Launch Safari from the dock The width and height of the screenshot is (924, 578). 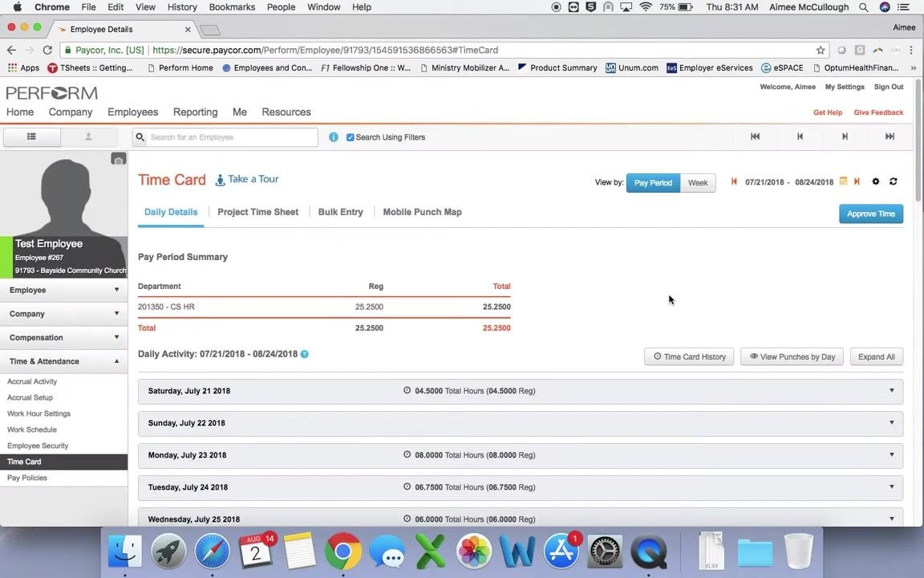pos(212,552)
